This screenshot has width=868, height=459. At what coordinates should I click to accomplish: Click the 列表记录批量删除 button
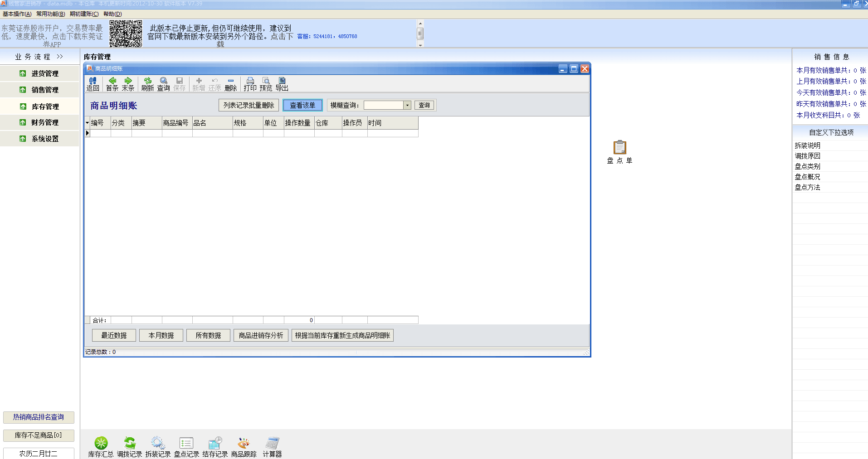pyautogui.click(x=249, y=105)
